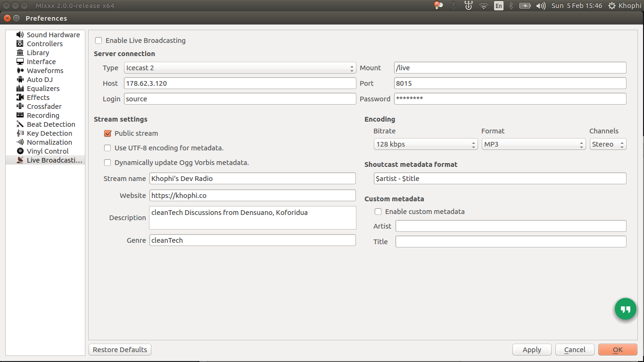Screen dimensions: 644x362
Task: Click the Waveforms icon in sidebar
Action: pos(20,71)
